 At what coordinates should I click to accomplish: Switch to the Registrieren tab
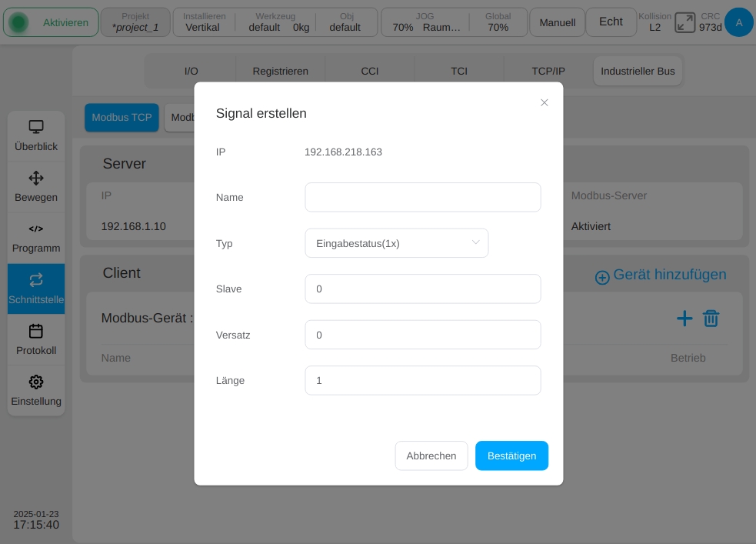coord(280,72)
